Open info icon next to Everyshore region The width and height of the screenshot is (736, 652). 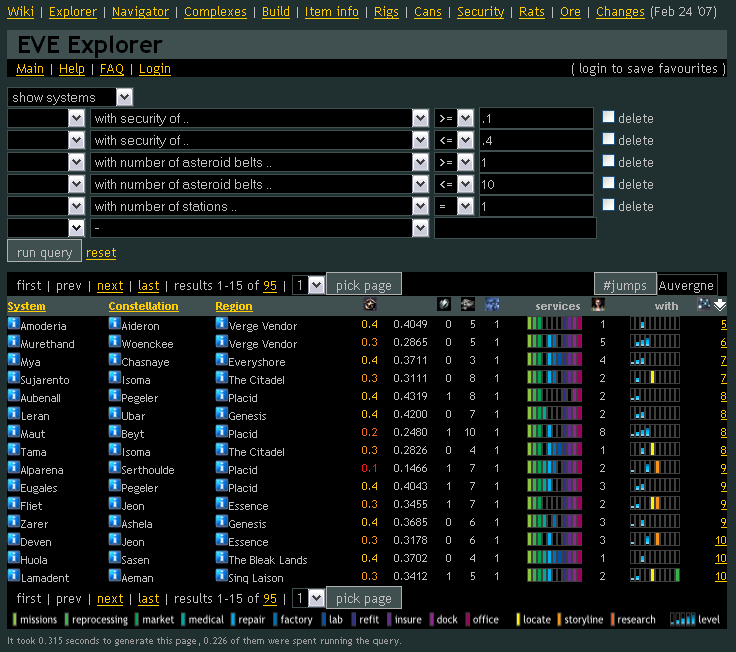[x=222, y=360]
